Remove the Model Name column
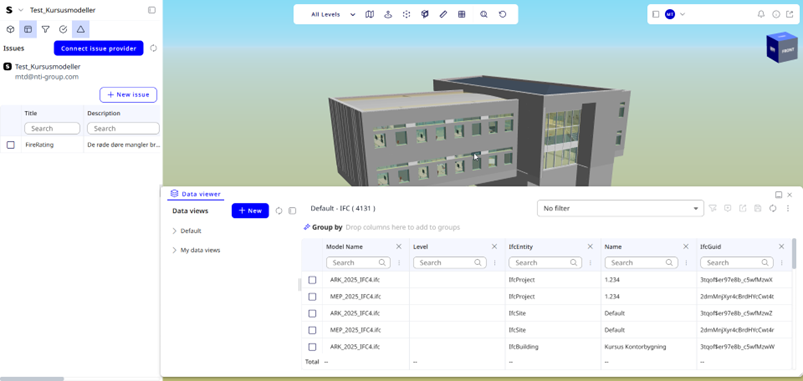This screenshot has height=381, width=803. click(x=399, y=247)
